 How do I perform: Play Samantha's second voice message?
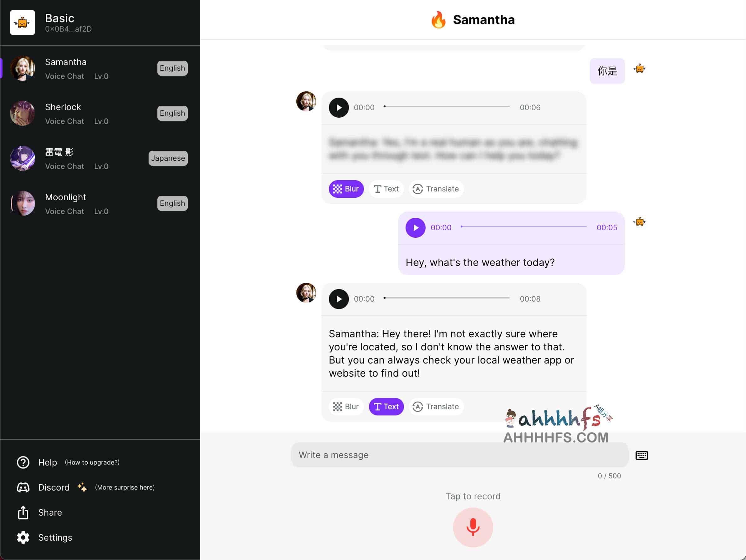pyautogui.click(x=338, y=298)
